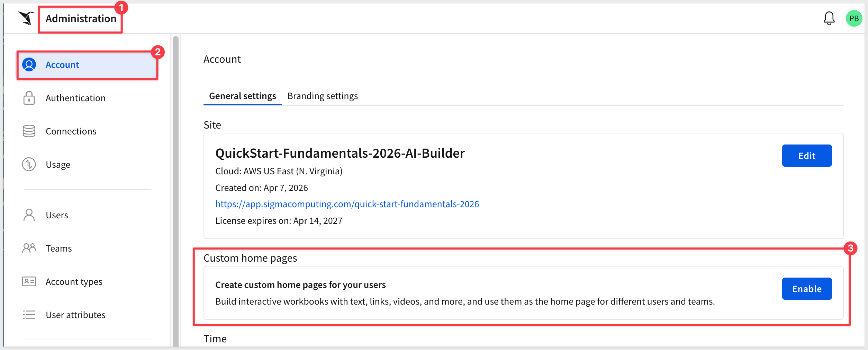The width and height of the screenshot is (868, 350).
Task: Click the User attributes list icon
Action: click(x=29, y=315)
